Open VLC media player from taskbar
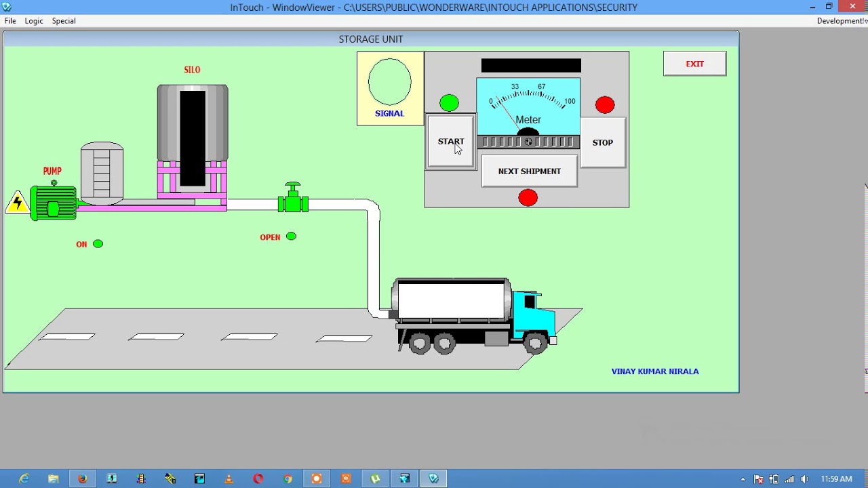868x488 pixels. point(229,479)
